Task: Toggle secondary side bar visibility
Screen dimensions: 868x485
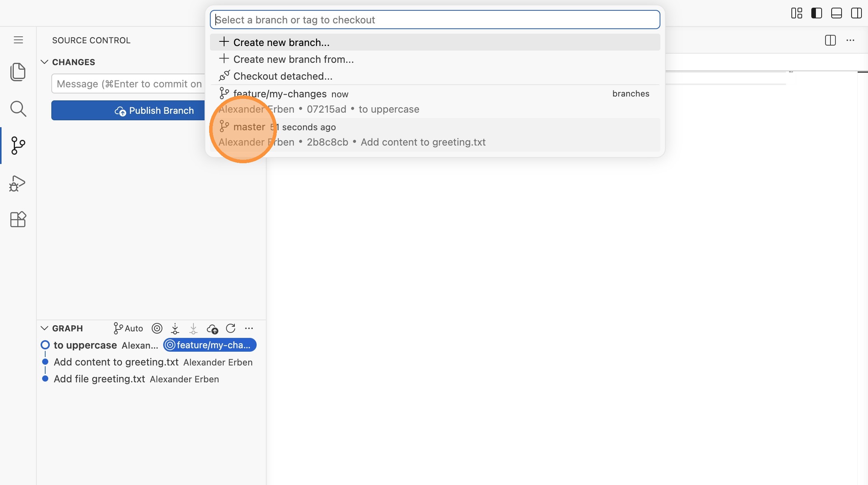Action: (x=856, y=13)
